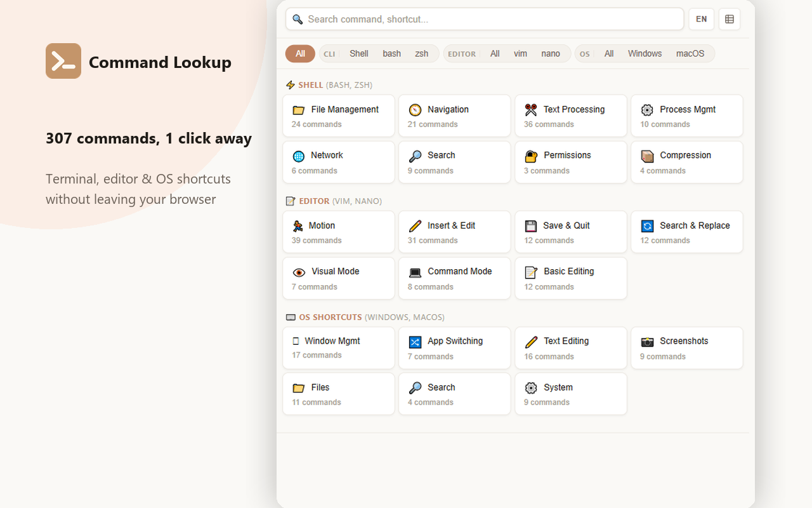Click the compass icon on Navigation

click(x=415, y=110)
